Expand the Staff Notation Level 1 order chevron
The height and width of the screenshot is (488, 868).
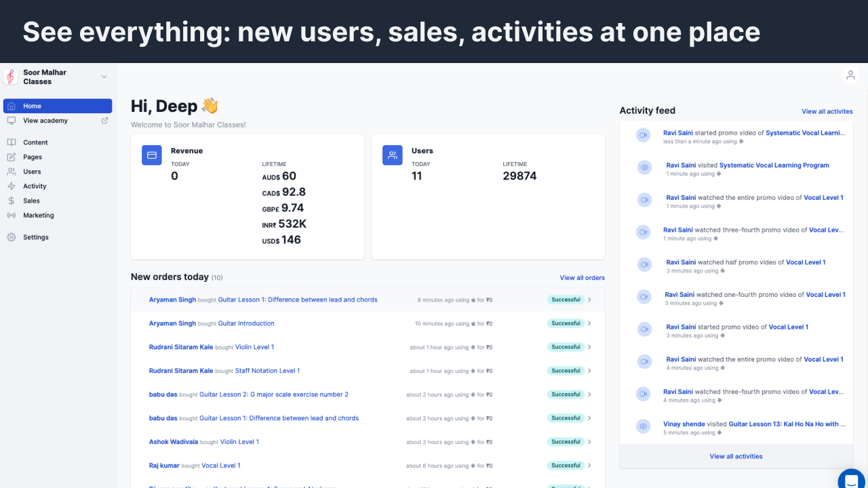589,371
